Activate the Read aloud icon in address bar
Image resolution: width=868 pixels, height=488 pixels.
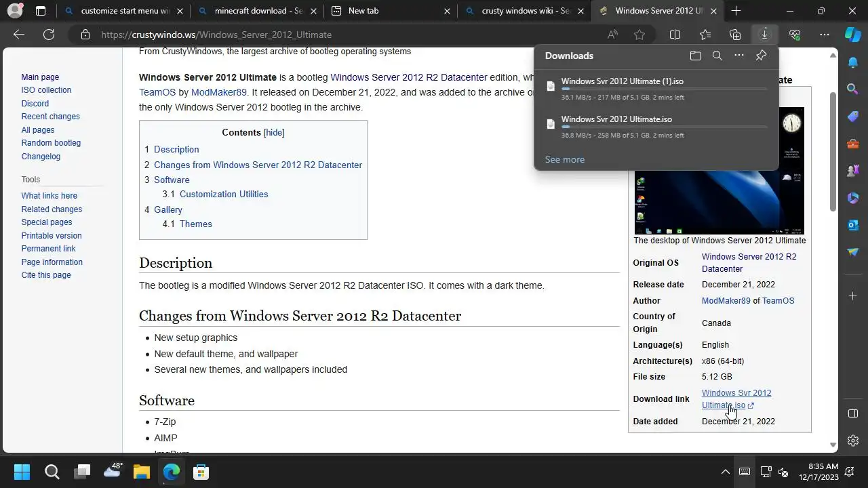(612, 35)
